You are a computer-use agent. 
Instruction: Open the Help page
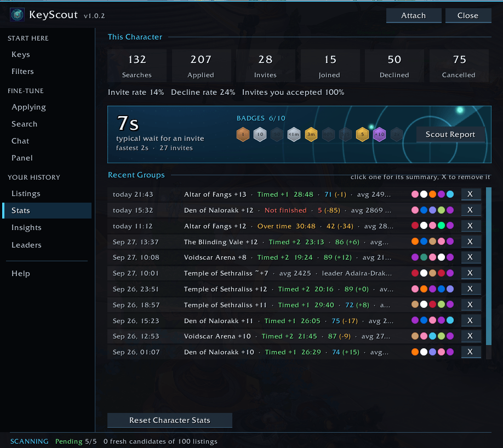tap(47, 273)
